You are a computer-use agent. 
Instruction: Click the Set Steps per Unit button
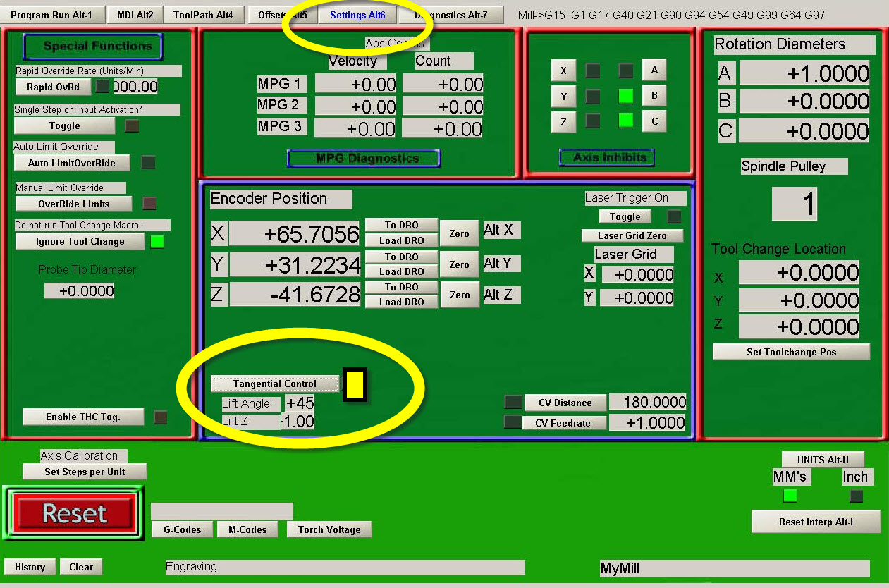pyautogui.click(x=85, y=472)
